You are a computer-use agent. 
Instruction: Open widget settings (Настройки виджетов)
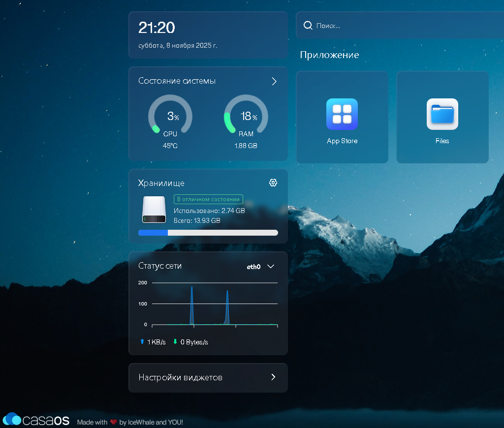click(x=208, y=377)
